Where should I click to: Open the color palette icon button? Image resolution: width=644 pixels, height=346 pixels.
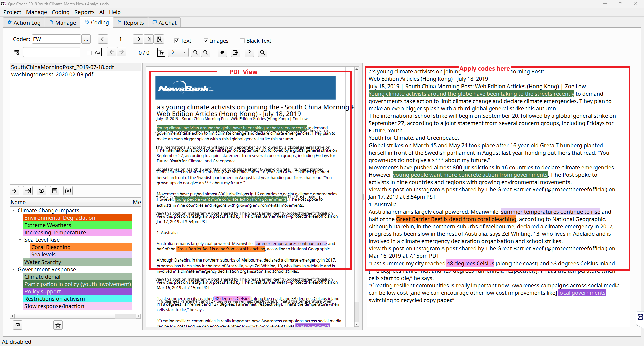(x=222, y=52)
